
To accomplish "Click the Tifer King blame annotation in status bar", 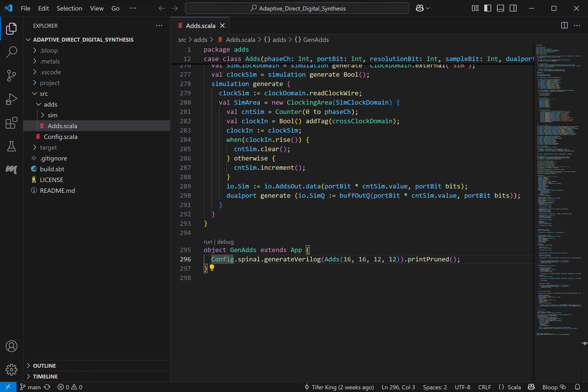I will tap(339, 387).
